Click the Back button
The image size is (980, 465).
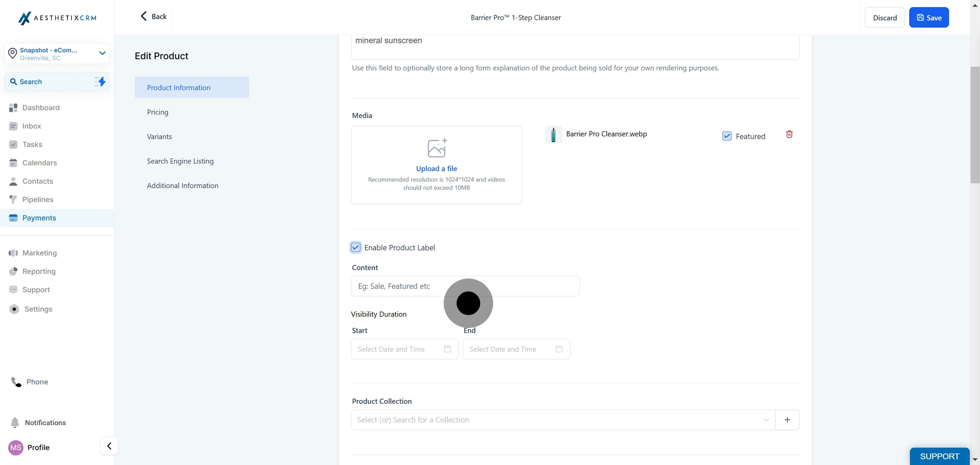tap(154, 16)
